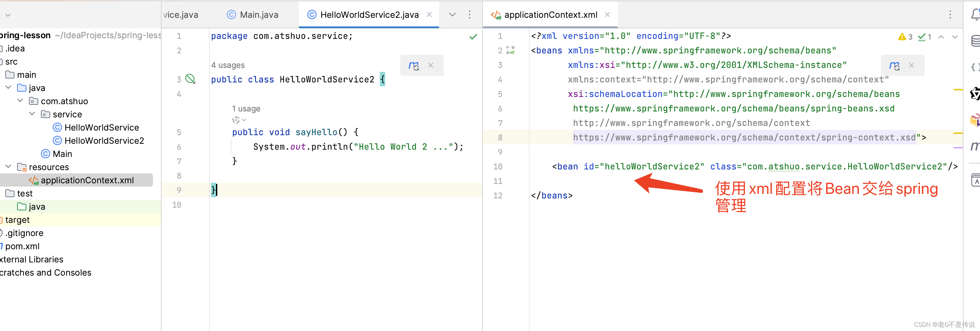Click the purple stripe marker in XML scrollbar

pyautogui.click(x=958, y=147)
